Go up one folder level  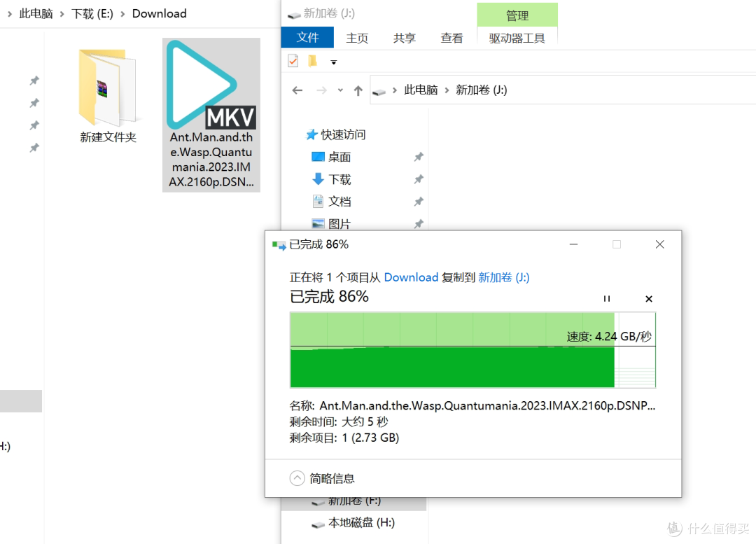point(358,90)
